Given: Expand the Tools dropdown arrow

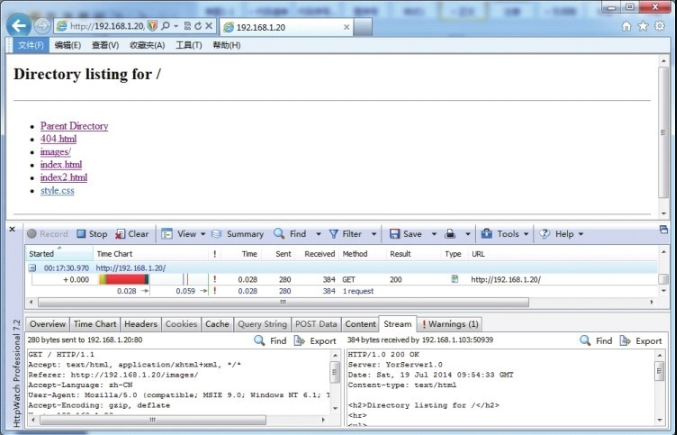Looking at the screenshot, I should pos(526,234).
